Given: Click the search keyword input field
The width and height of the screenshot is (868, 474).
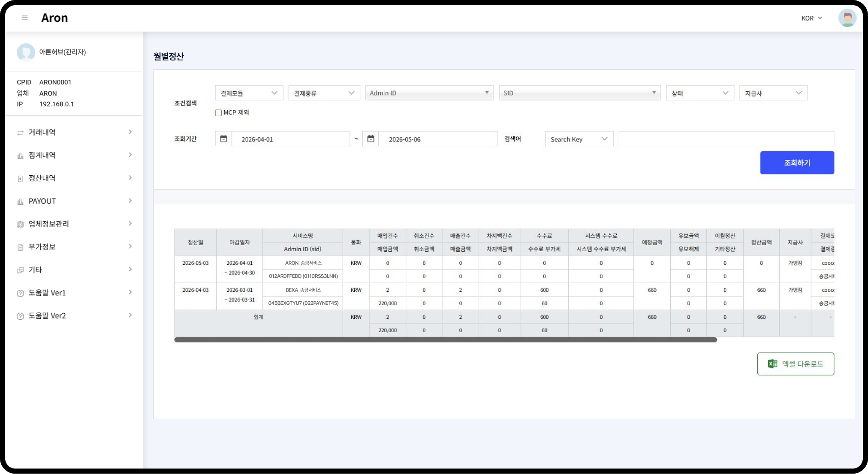Looking at the screenshot, I should (x=726, y=139).
